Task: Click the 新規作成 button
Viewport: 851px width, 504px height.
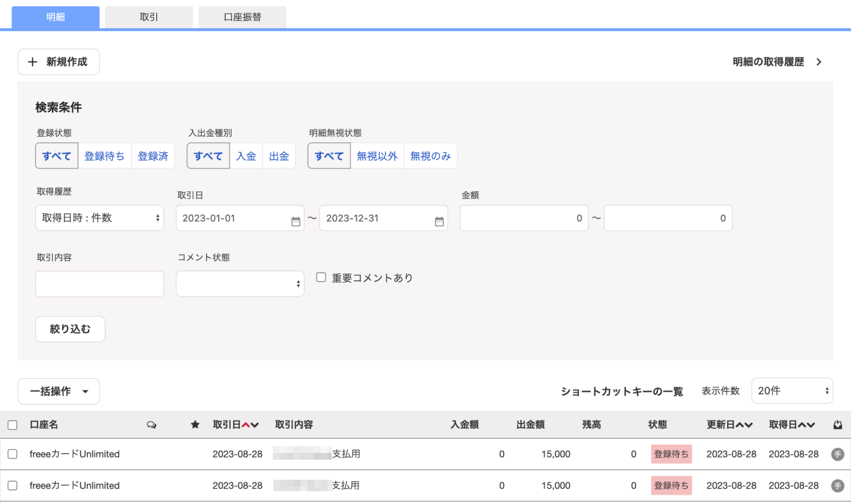Action: [x=59, y=62]
